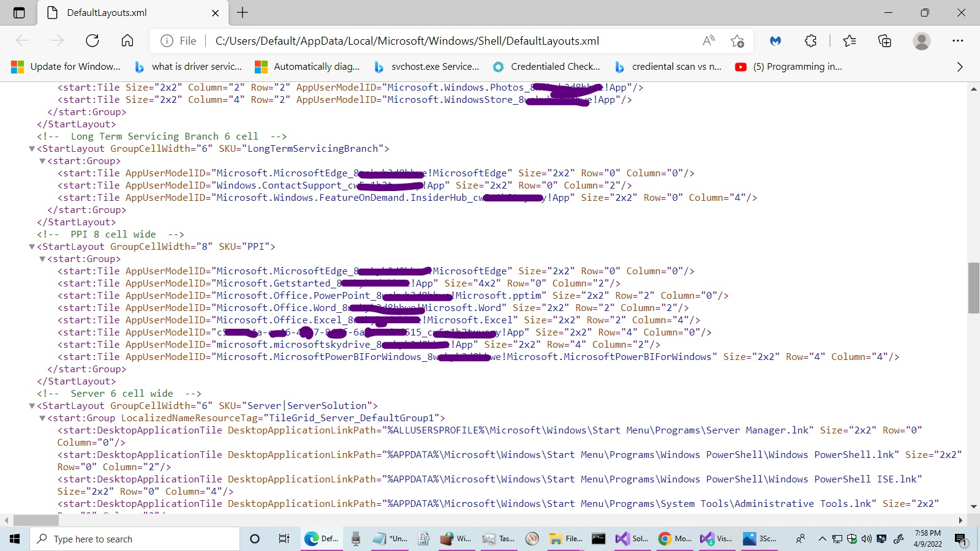This screenshot has width=980, height=551.
Task: Click the taskbar search box
Action: click(135, 539)
